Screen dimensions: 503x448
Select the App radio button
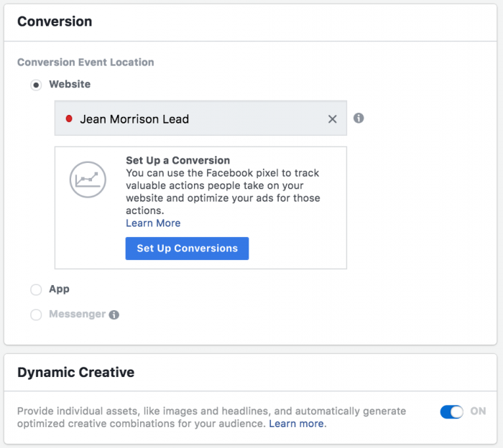pos(36,289)
